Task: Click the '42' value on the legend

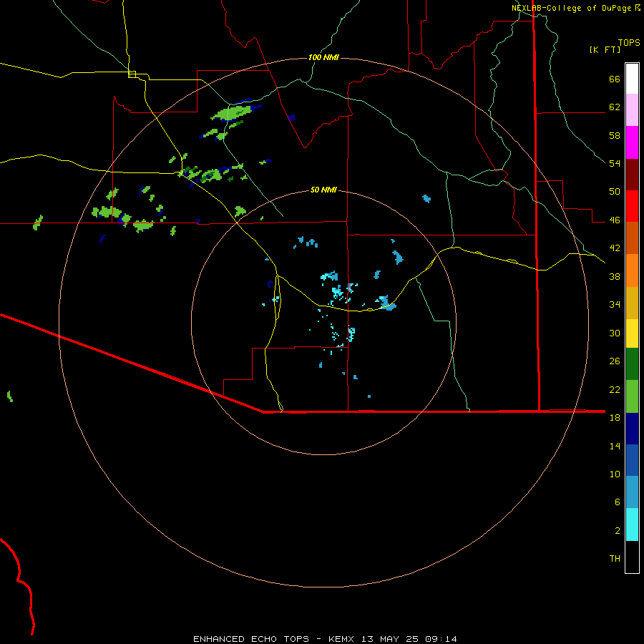Action: (x=615, y=248)
